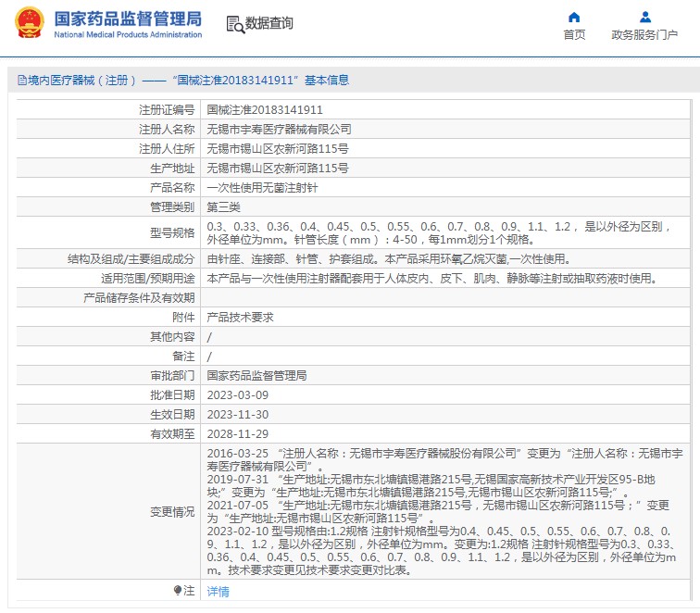Click the expiry date 2028-11-29
This screenshot has height=613, width=700.
coord(237,433)
